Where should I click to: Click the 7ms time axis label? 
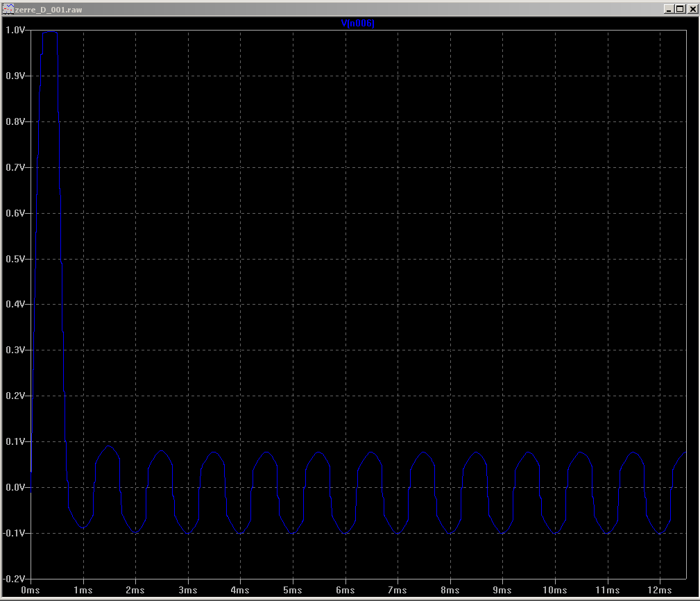398,591
